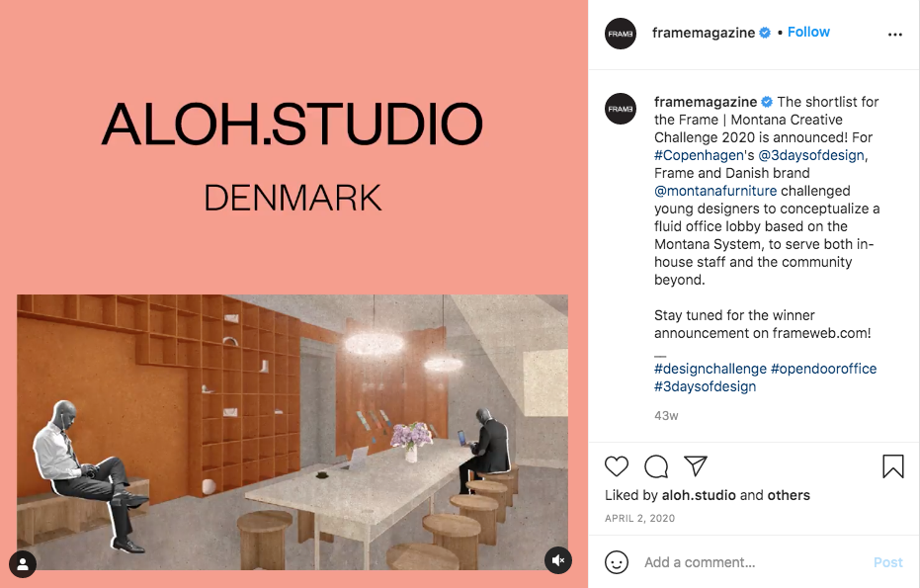Open the @montanafurniture mention

click(x=715, y=191)
